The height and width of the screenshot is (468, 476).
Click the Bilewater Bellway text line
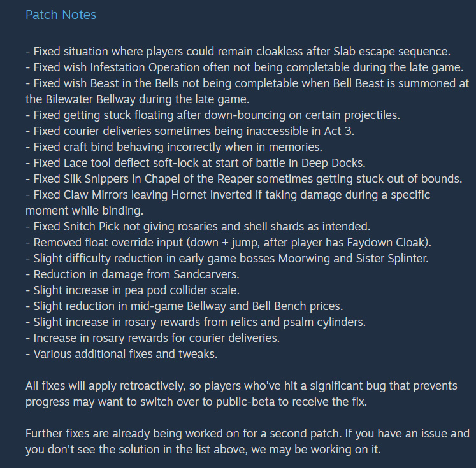click(138, 99)
